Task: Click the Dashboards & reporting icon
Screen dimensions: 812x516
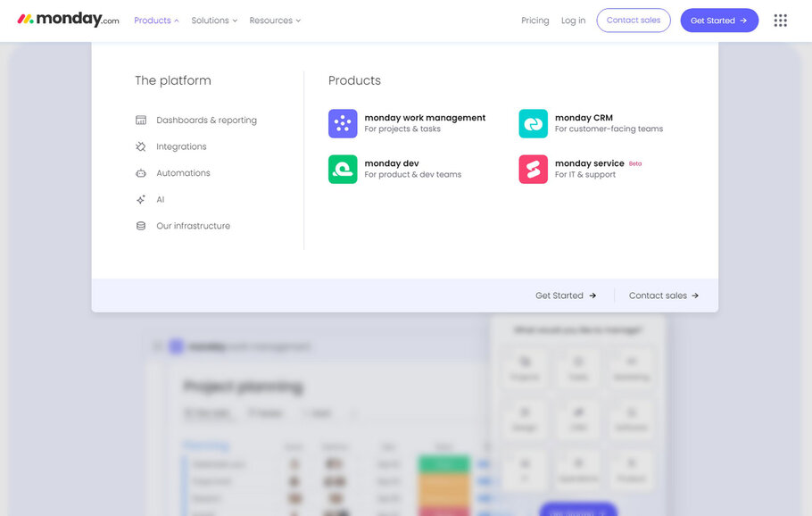Action: [140, 120]
